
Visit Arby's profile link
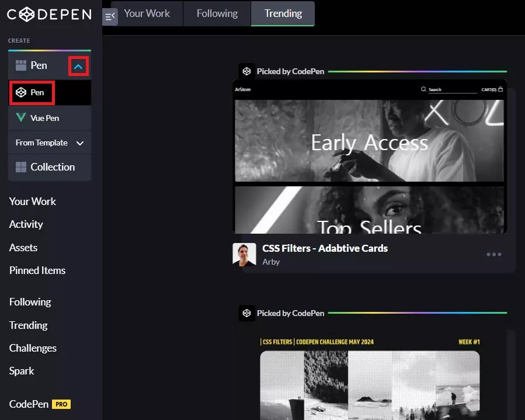(x=271, y=262)
